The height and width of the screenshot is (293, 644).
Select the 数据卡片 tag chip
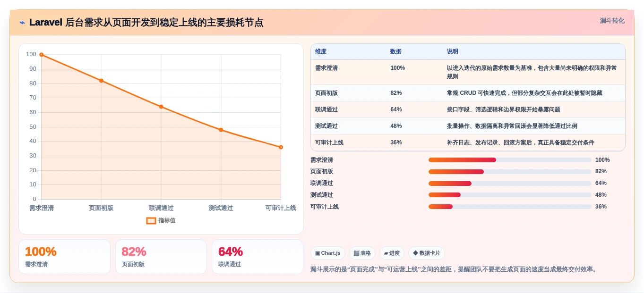(427, 253)
